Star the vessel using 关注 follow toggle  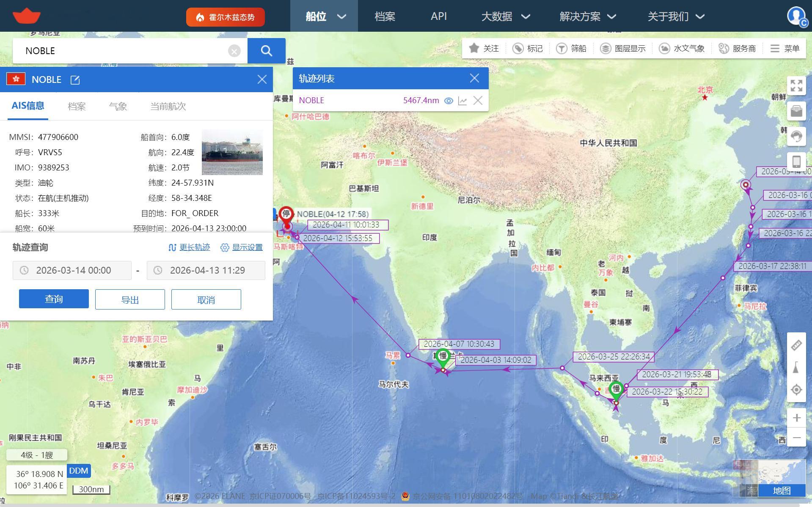tap(484, 48)
